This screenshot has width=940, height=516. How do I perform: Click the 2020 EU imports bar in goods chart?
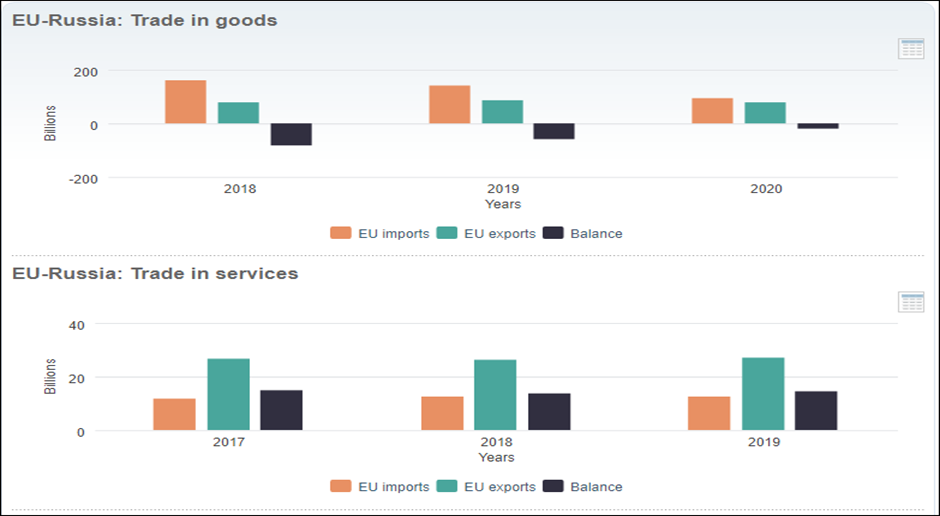(712, 111)
